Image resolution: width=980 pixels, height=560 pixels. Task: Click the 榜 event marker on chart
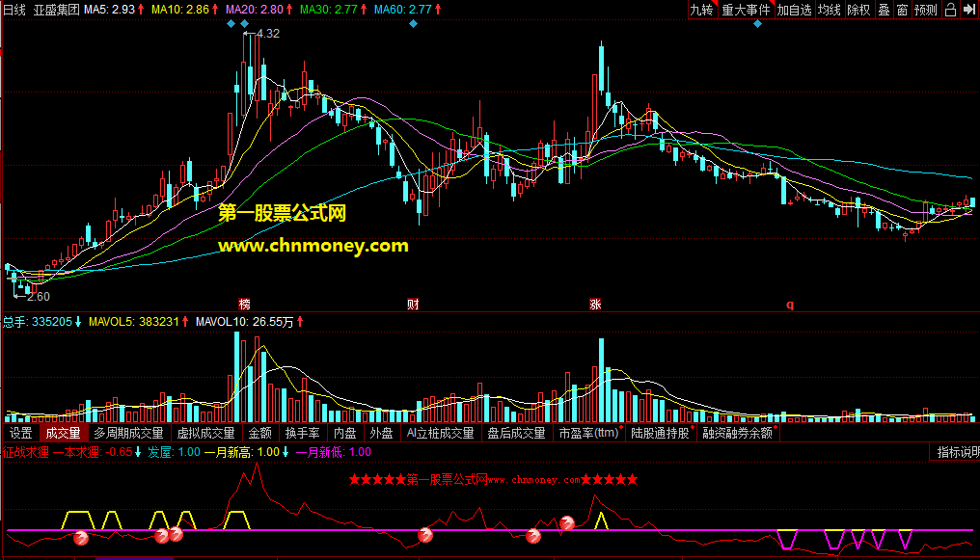point(245,304)
